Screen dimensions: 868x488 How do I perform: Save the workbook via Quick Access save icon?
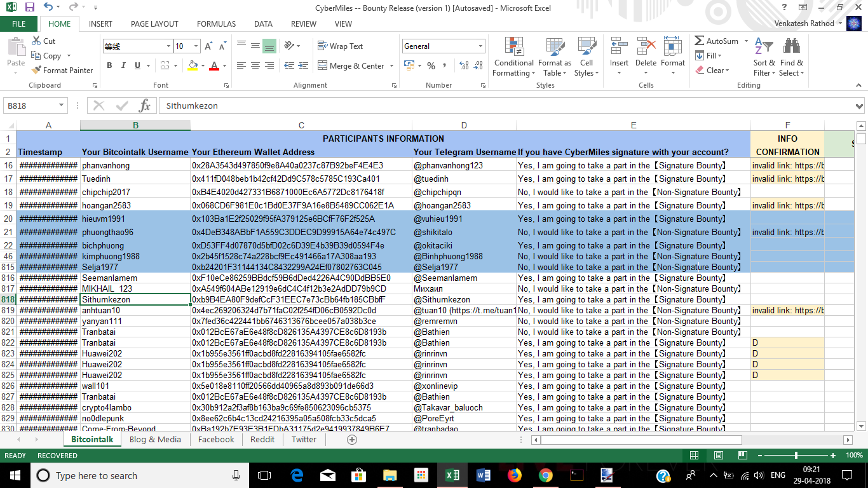pos(29,8)
